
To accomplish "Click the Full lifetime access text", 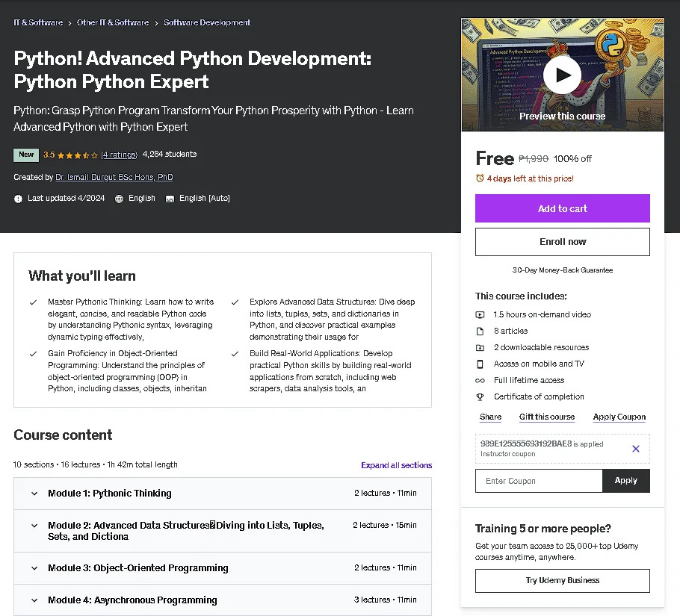I will (529, 380).
